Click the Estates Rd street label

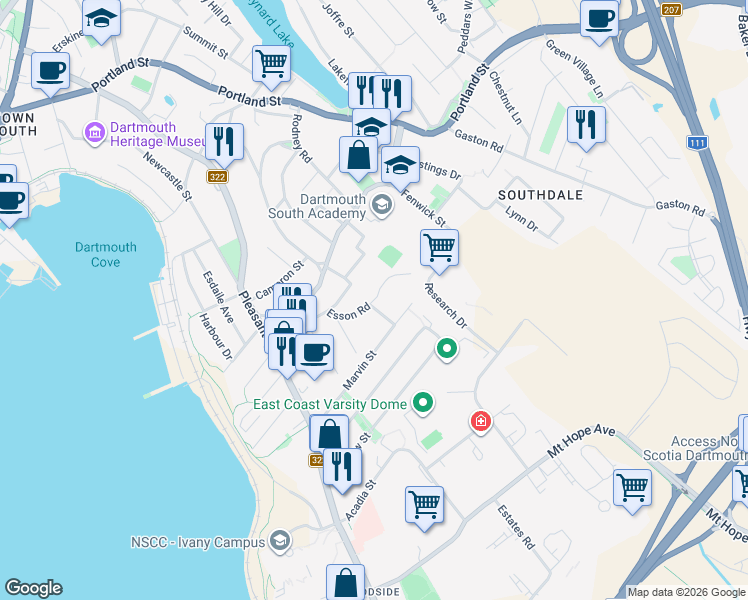tap(516, 527)
